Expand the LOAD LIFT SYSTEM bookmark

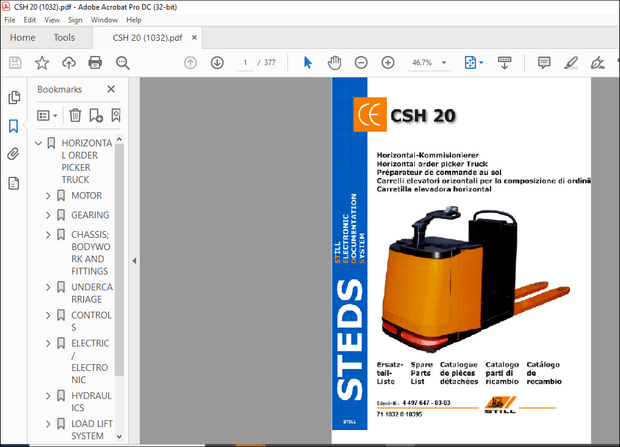48,424
